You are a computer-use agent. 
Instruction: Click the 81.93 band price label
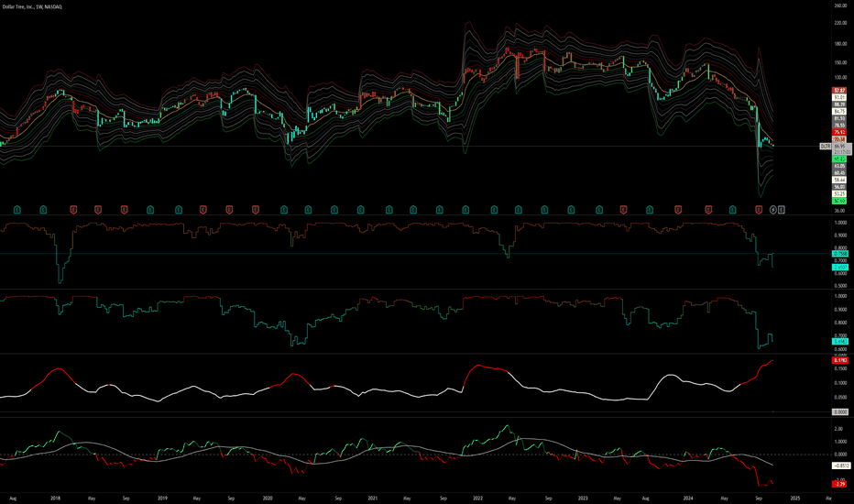839,118
